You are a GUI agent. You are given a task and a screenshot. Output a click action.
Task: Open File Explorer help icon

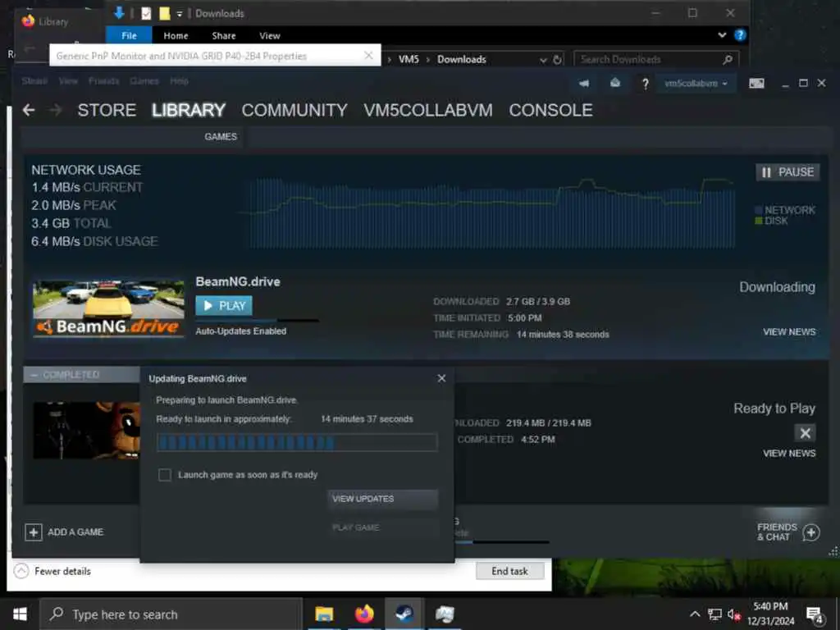coord(740,35)
